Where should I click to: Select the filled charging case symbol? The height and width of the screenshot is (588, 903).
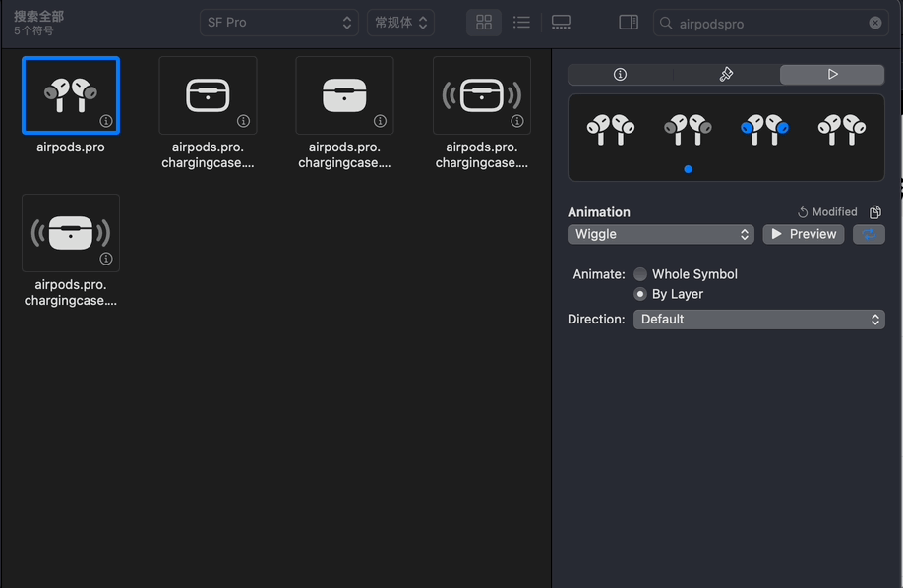click(344, 95)
